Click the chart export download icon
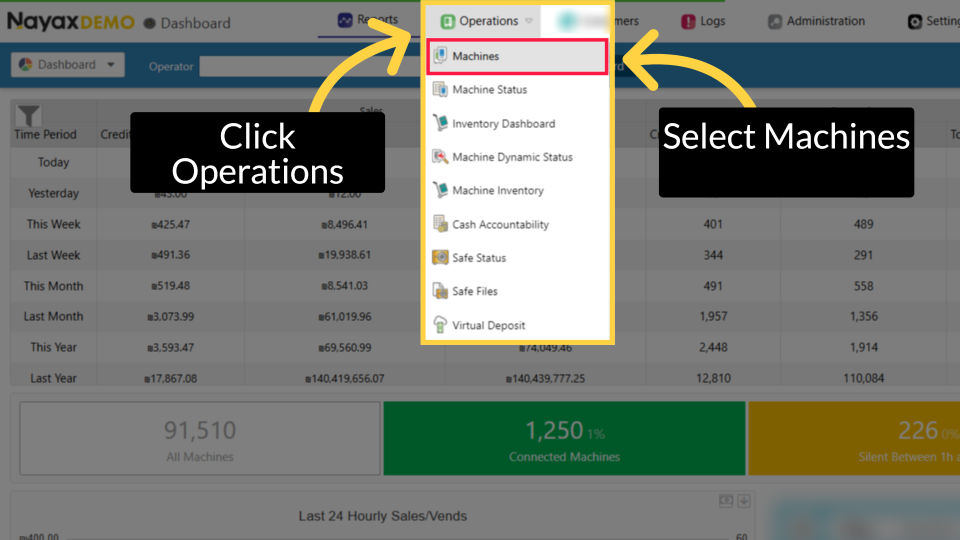Image resolution: width=960 pixels, height=540 pixels. (744, 501)
